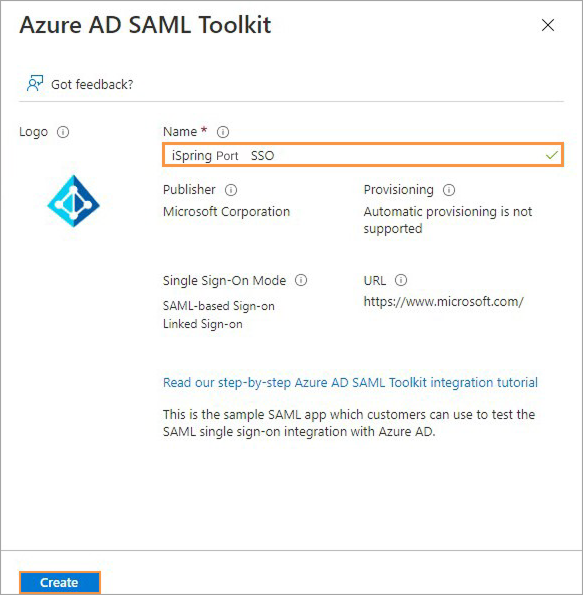
Task: Click the Create button
Action: 60,582
